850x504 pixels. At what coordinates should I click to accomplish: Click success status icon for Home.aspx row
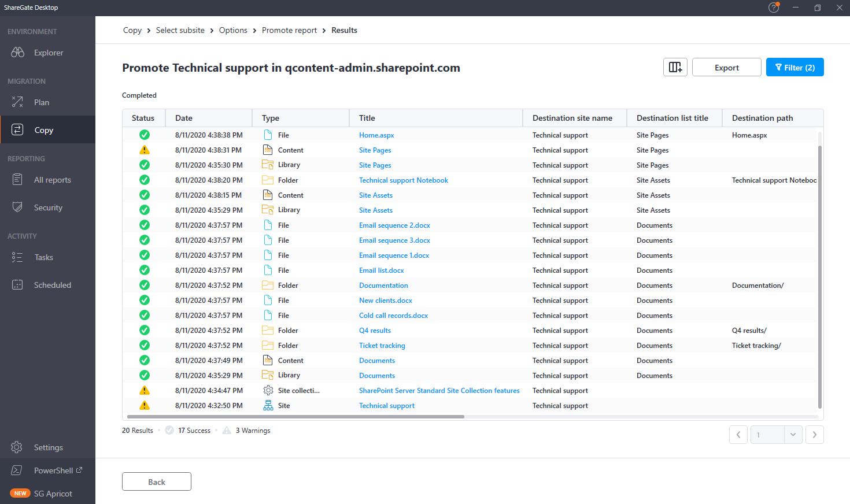point(145,135)
